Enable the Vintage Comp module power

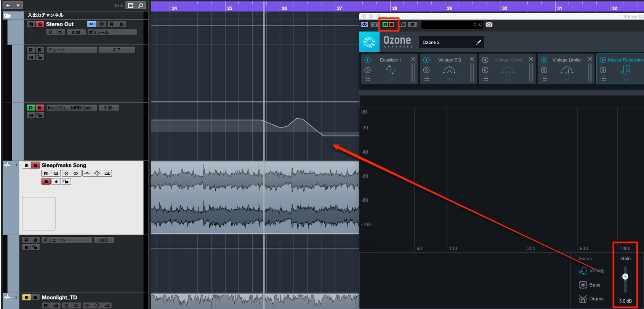click(x=485, y=60)
